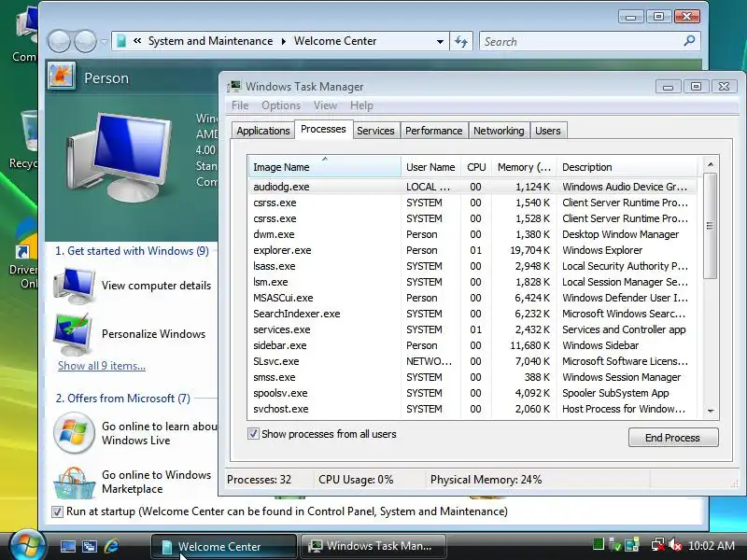Click the muted volume tray icon

click(x=675, y=544)
